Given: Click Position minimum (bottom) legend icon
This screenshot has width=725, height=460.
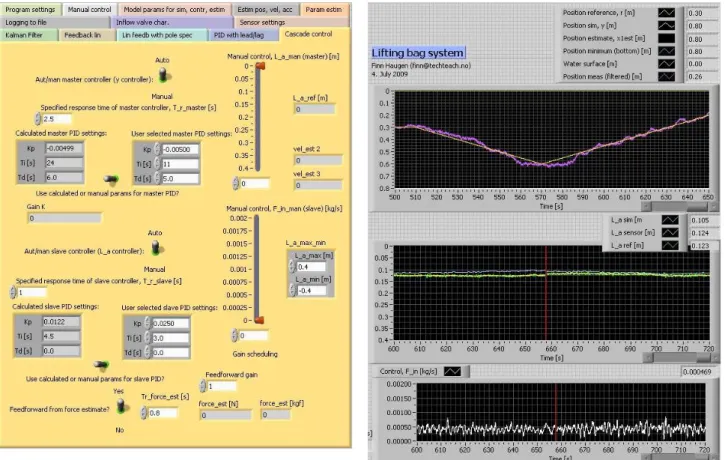Looking at the screenshot, I should 666,51.
